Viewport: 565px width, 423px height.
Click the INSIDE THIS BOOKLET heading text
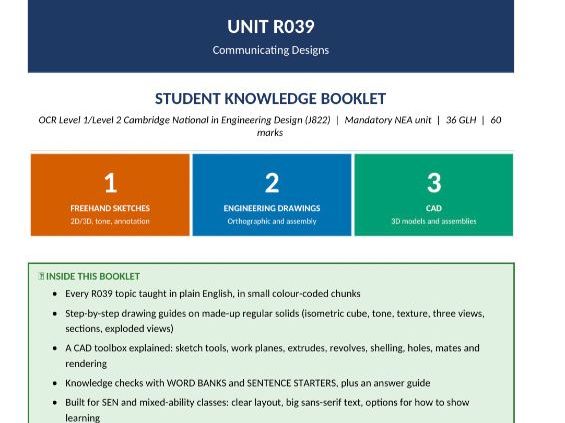(x=93, y=276)
